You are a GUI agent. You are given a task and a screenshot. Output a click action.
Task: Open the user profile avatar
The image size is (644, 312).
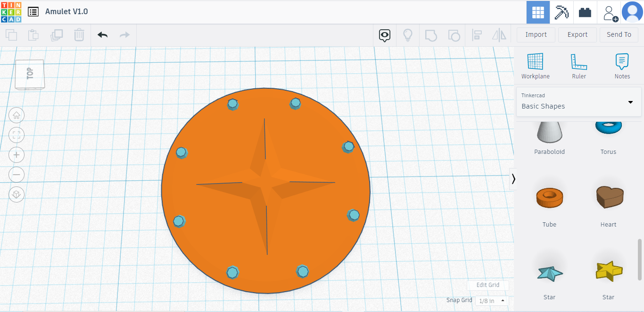[x=633, y=12]
